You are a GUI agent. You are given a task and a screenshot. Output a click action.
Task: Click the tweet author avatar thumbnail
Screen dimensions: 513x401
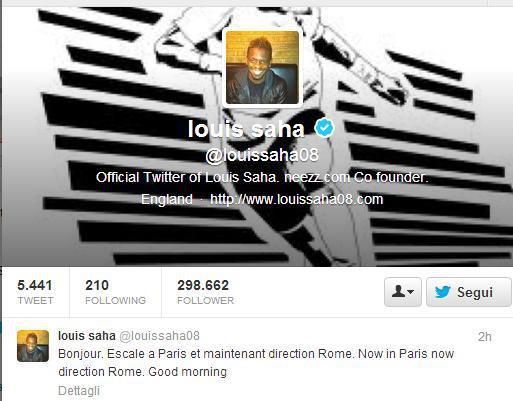(33, 346)
